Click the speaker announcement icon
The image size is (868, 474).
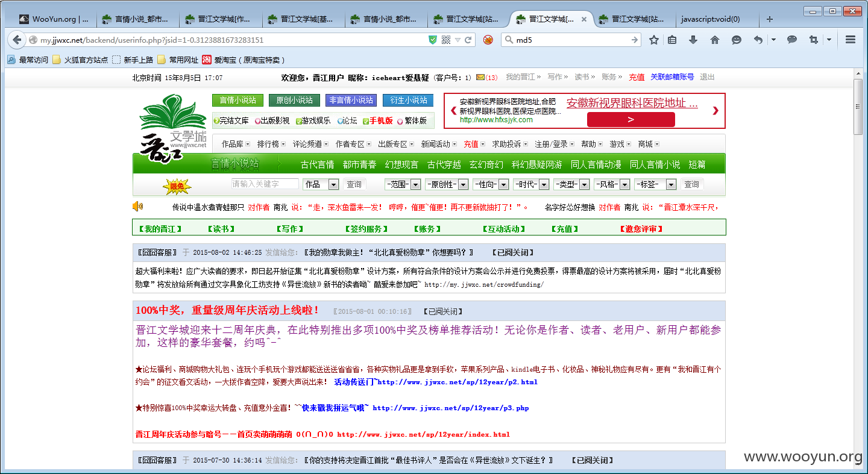tap(138, 207)
